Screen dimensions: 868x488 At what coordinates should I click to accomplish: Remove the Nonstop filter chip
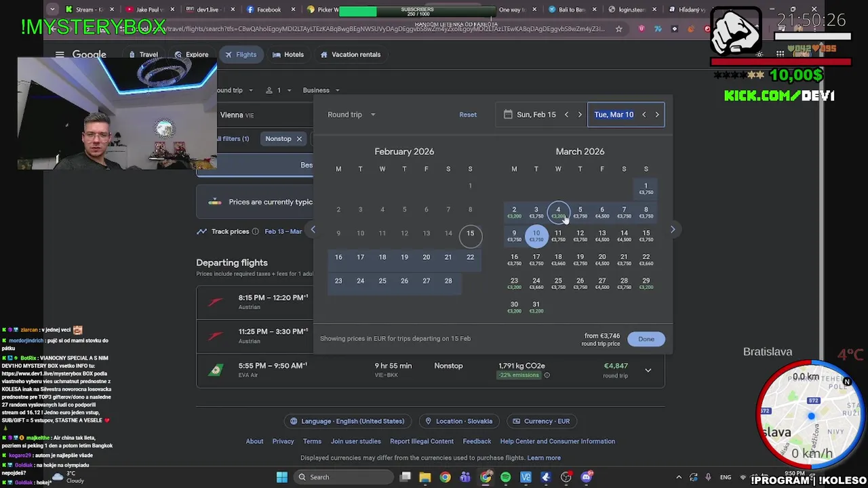pyautogui.click(x=299, y=139)
